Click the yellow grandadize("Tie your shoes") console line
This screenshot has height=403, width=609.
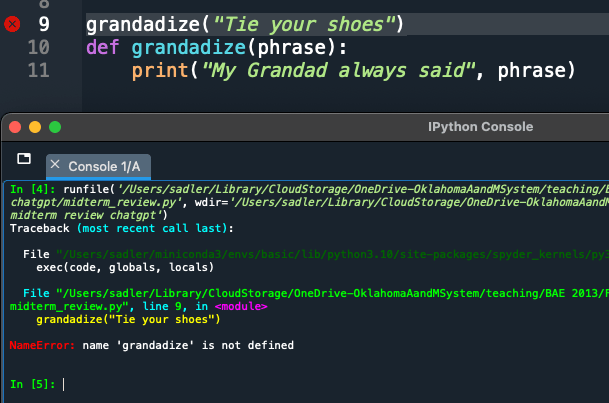point(128,320)
